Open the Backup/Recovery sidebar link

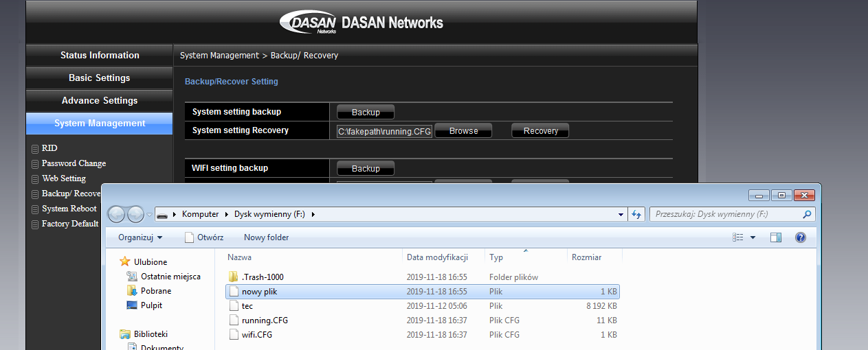pos(71,194)
